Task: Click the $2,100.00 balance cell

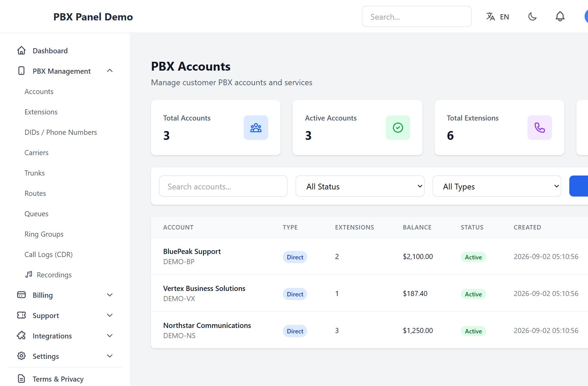Action: pyautogui.click(x=418, y=257)
